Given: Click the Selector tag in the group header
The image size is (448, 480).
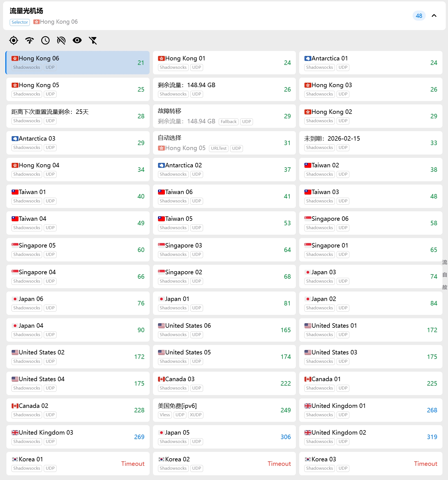Looking at the screenshot, I should click(20, 22).
